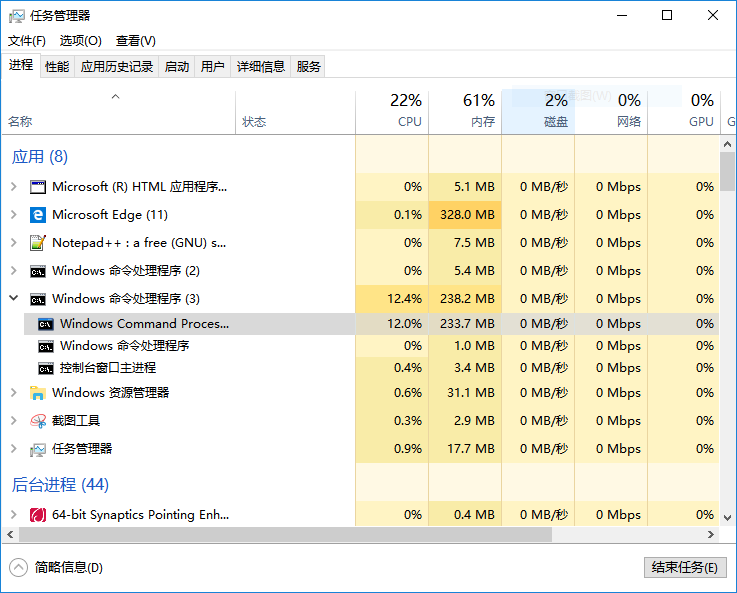Click the 12.4% CPU cell

(x=392, y=299)
